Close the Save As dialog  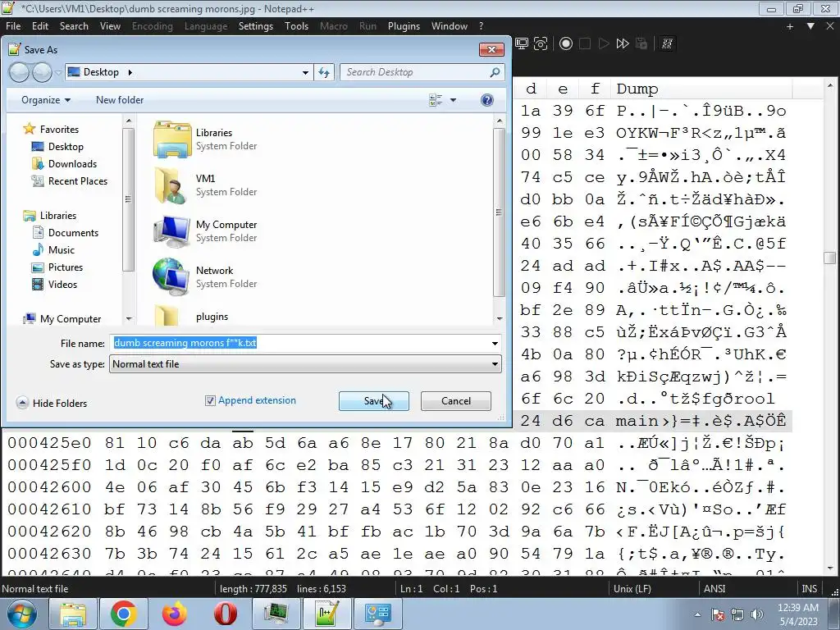pyautogui.click(x=491, y=50)
